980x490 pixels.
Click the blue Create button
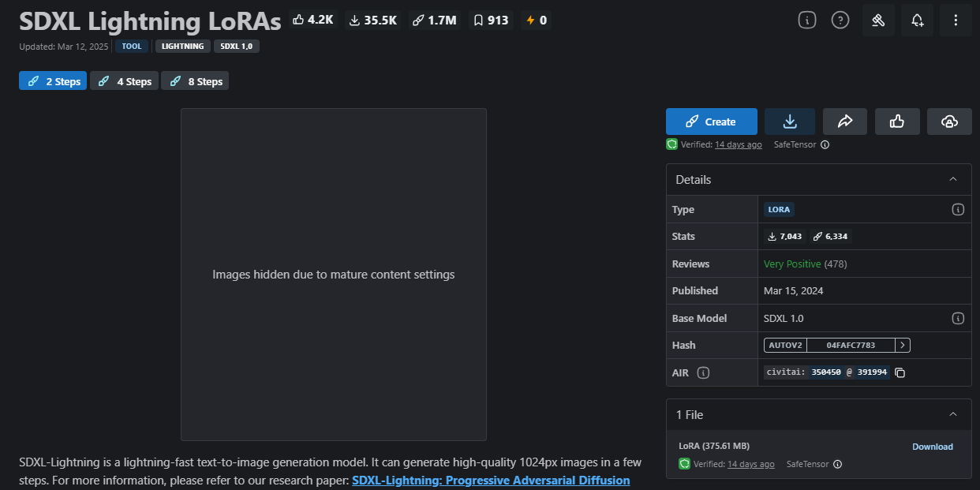pos(711,122)
